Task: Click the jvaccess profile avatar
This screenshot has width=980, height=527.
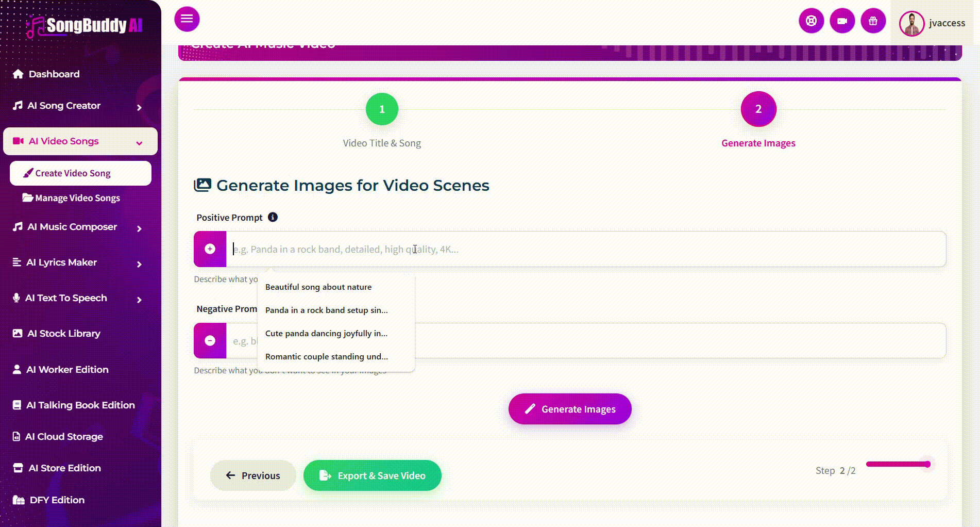Action: tap(911, 24)
